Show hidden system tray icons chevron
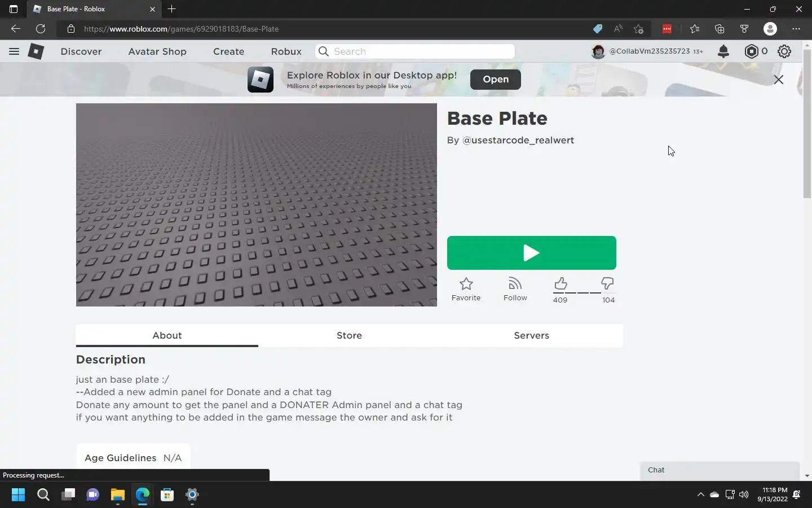The width and height of the screenshot is (812, 508). click(x=700, y=495)
